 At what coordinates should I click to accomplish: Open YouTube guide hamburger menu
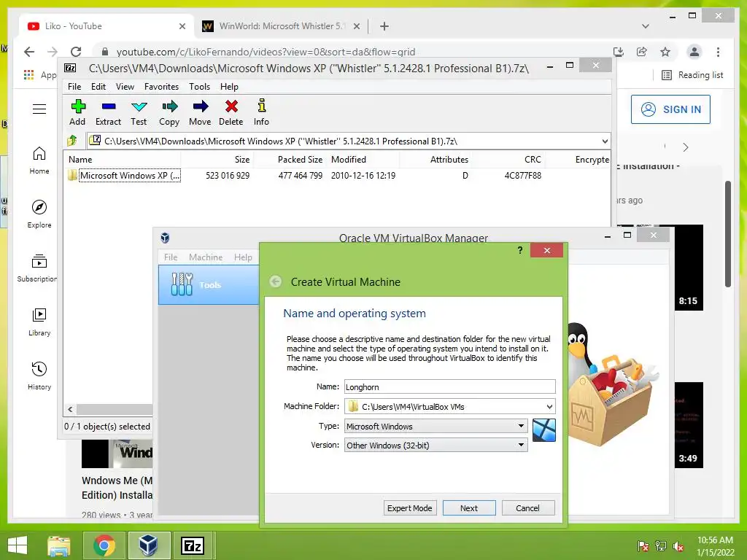39,109
